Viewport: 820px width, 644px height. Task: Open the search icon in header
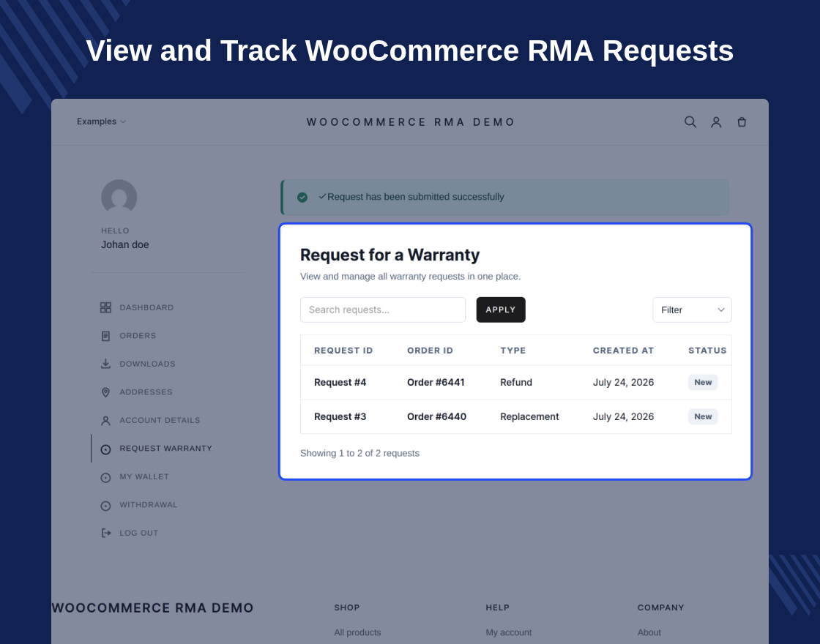point(690,121)
